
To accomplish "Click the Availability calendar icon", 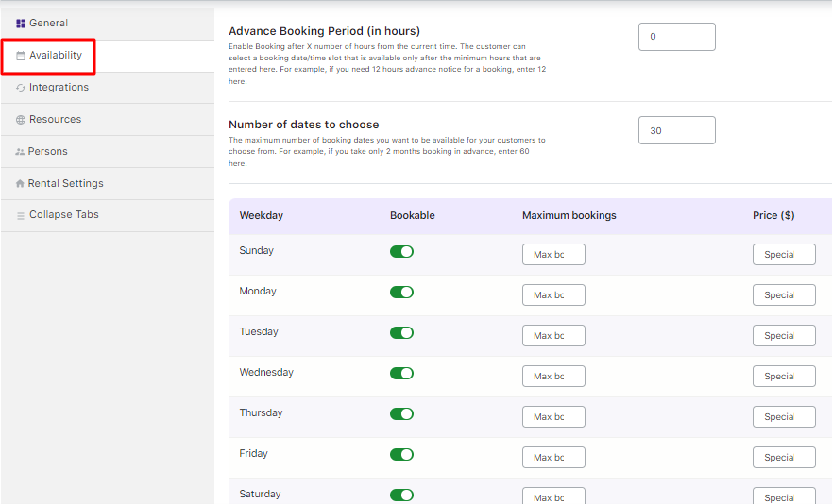I will pos(21,56).
